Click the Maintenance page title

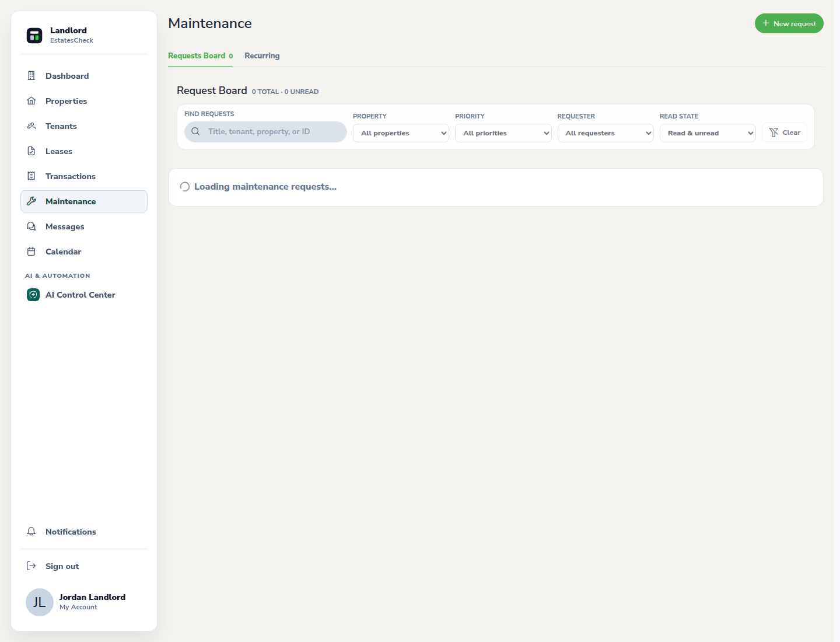click(210, 23)
